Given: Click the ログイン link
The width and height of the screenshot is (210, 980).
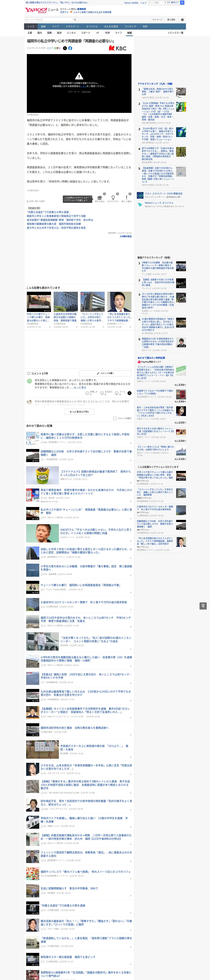Looking at the screenshot, I should 64,12.
